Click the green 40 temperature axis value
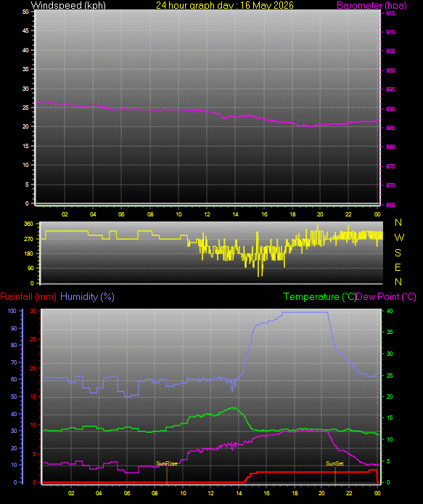Image resolution: width=423 pixels, height=504 pixels. 390,311
